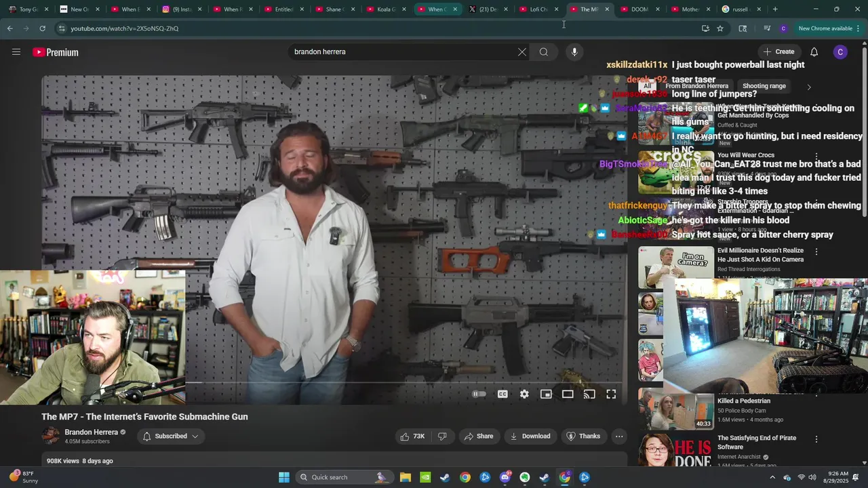Open the Create menu

[x=778, y=52]
